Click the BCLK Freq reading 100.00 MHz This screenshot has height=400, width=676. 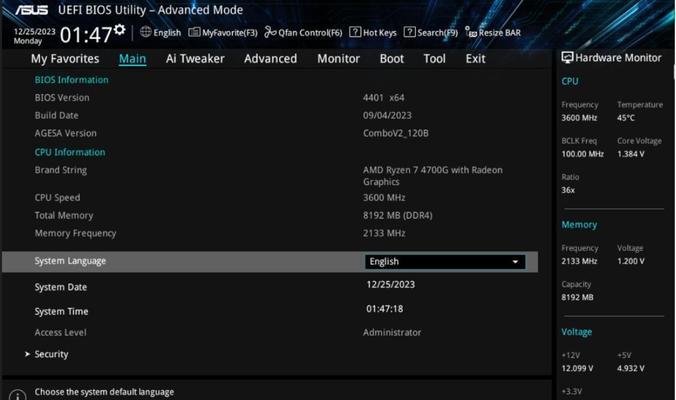(x=582, y=154)
